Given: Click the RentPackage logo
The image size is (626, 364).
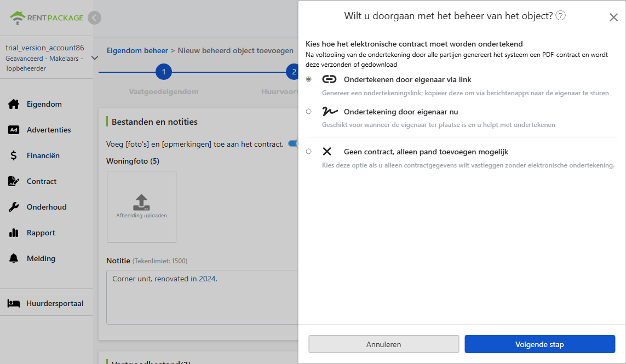Looking at the screenshot, I should click(47, 18).
